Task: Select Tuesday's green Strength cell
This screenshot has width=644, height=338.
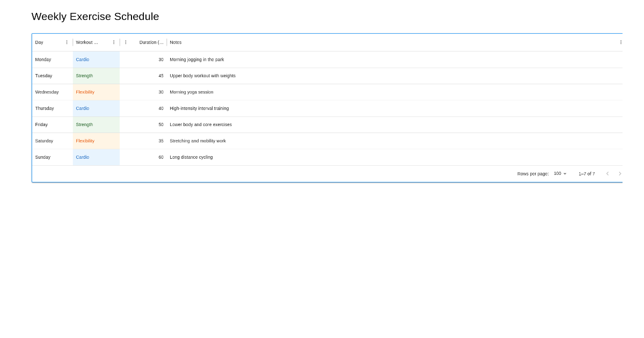Action: [x=84, y=76]
